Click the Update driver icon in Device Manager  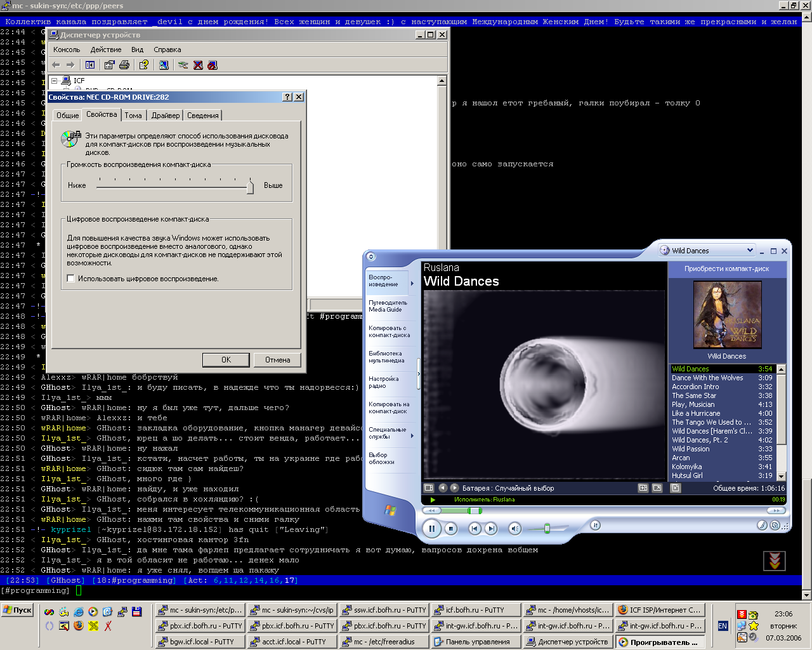[x=183, y=65]
